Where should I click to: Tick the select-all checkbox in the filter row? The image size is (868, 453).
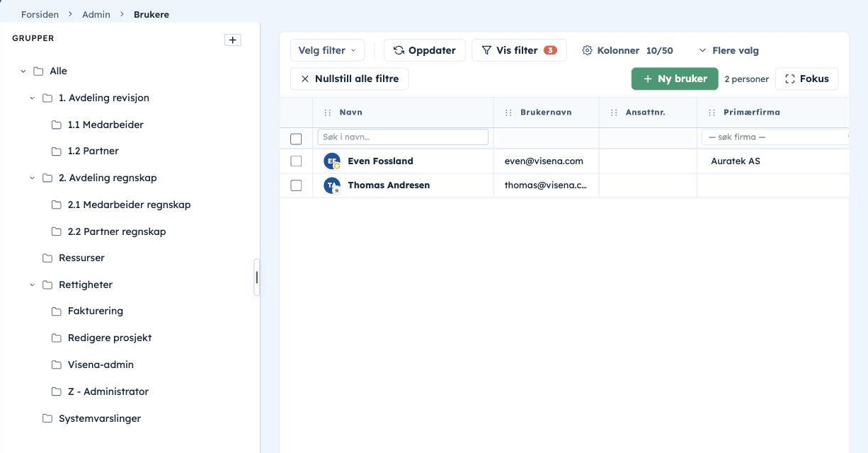296,139
